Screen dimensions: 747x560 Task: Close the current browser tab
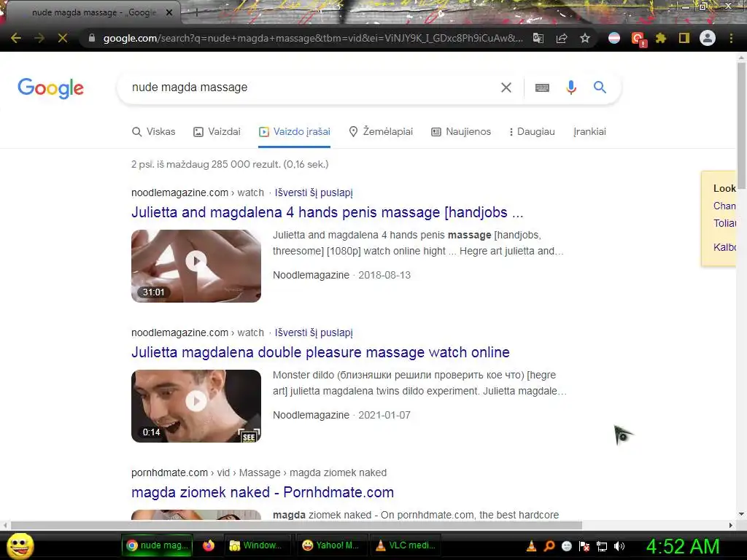169,12
